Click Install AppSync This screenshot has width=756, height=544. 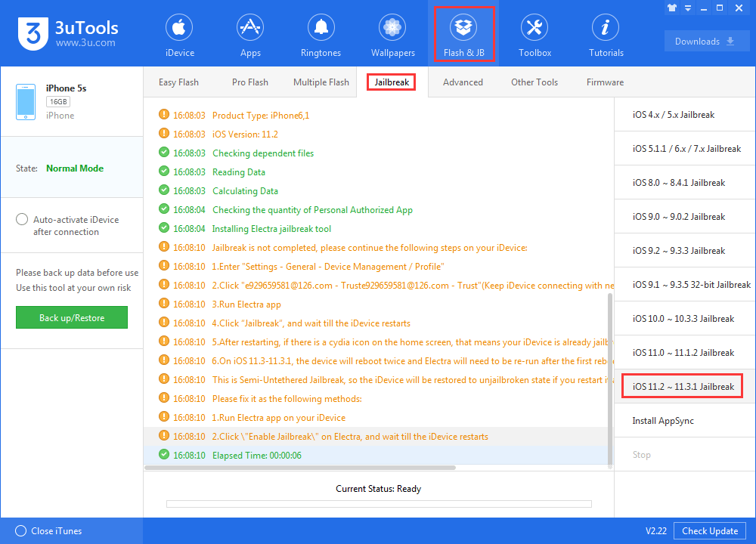point(685,421)
